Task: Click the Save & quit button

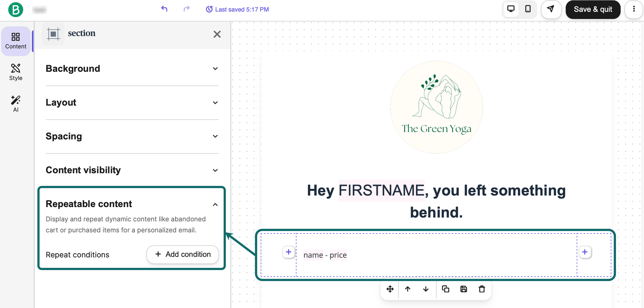Action: coord(593,9)
